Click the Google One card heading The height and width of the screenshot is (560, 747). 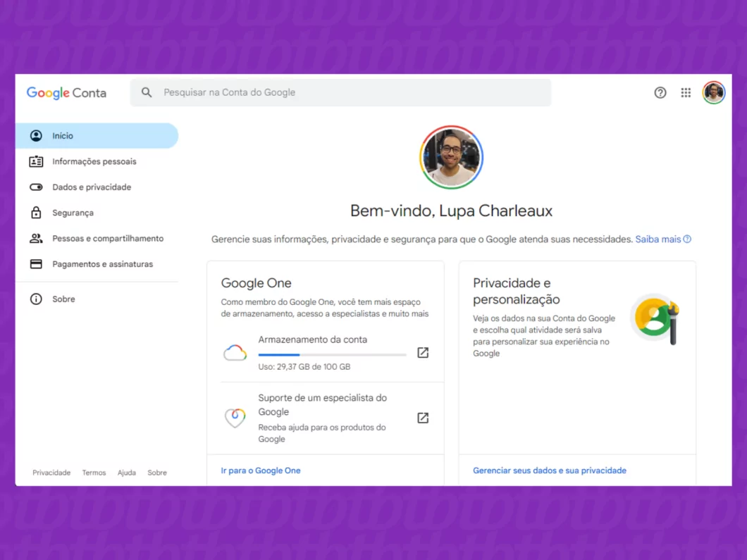(x=256, y=283)
